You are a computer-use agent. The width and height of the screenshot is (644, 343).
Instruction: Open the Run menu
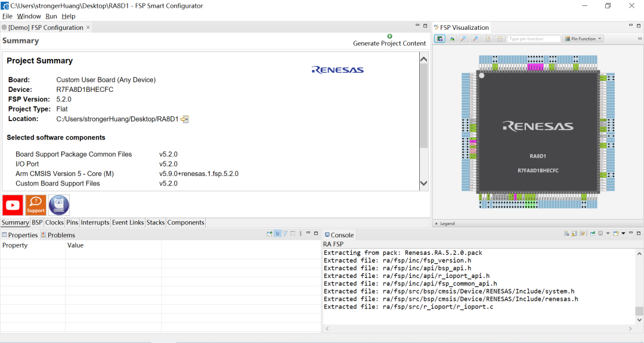tap(51, 16)
